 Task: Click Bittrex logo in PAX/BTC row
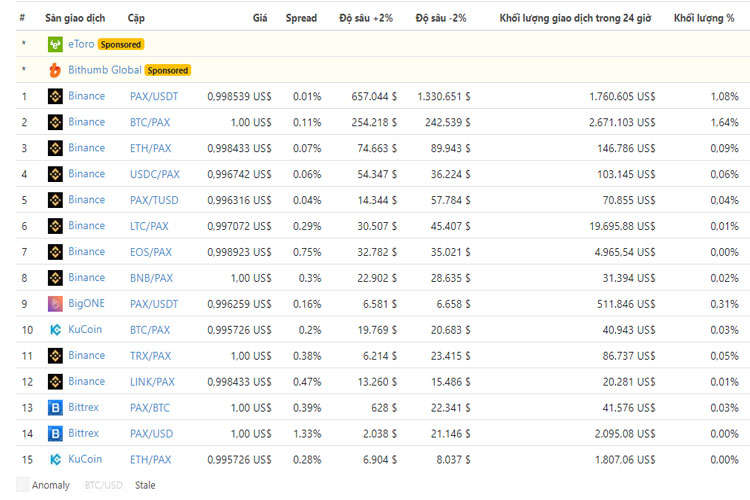[55, 407]
